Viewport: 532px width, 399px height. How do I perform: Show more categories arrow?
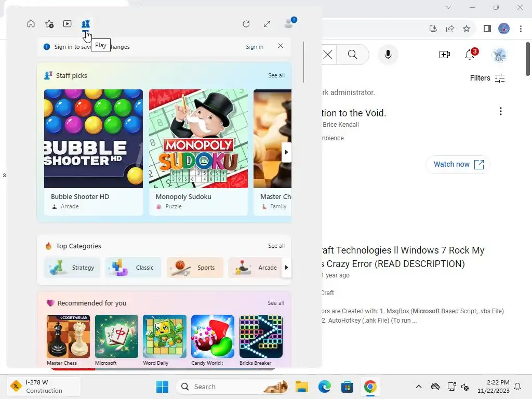tap(286, 268)
